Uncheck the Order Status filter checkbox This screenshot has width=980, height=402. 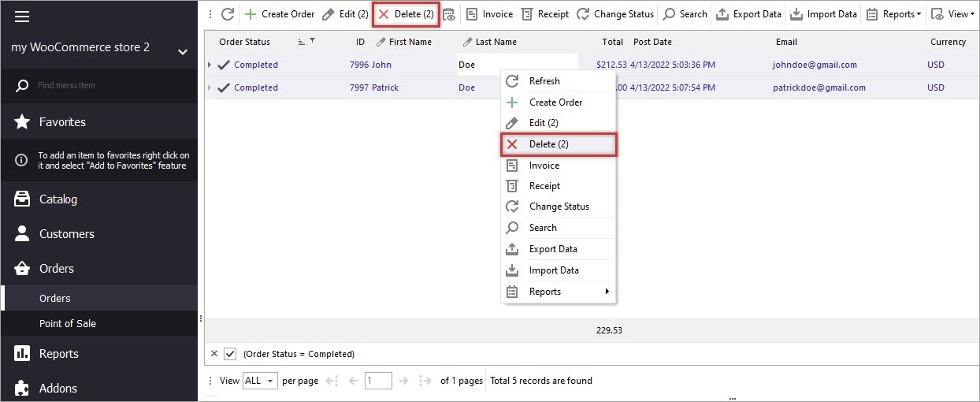tap(230, 354)
